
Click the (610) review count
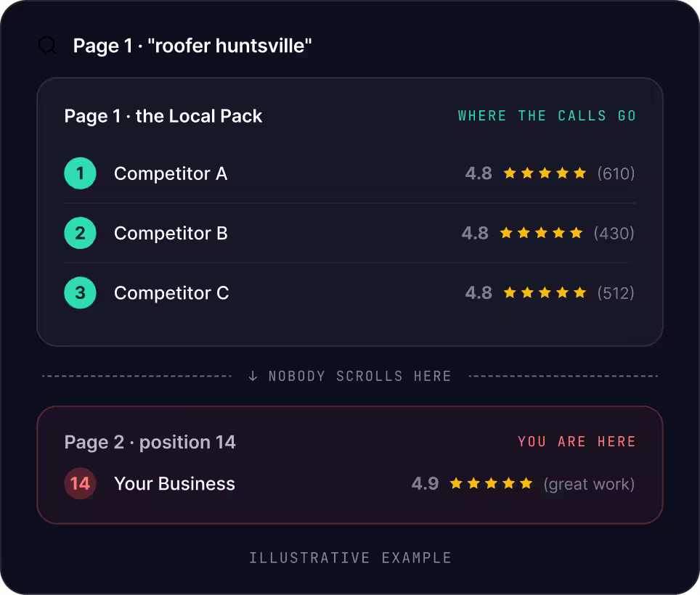616,173
